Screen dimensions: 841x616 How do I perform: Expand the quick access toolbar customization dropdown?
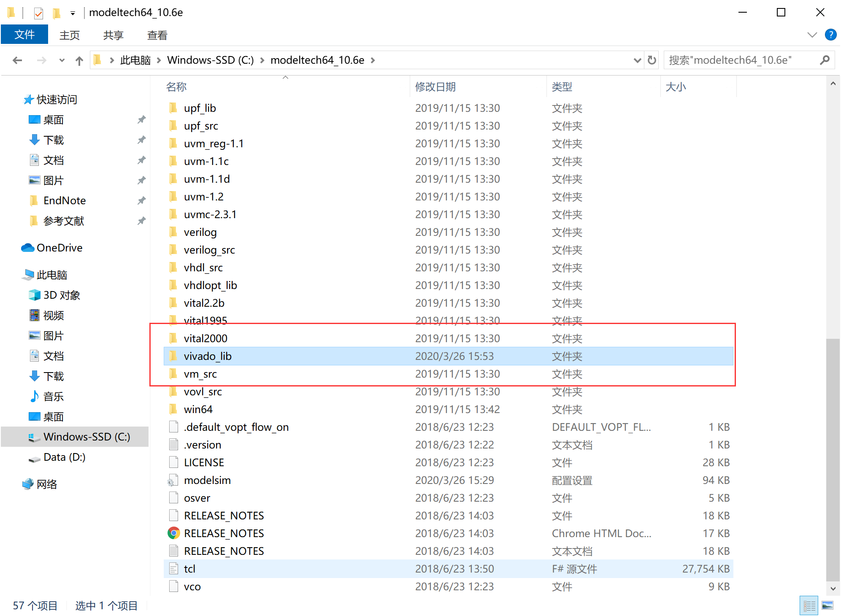pyautogui.click(x=73, y=13)
